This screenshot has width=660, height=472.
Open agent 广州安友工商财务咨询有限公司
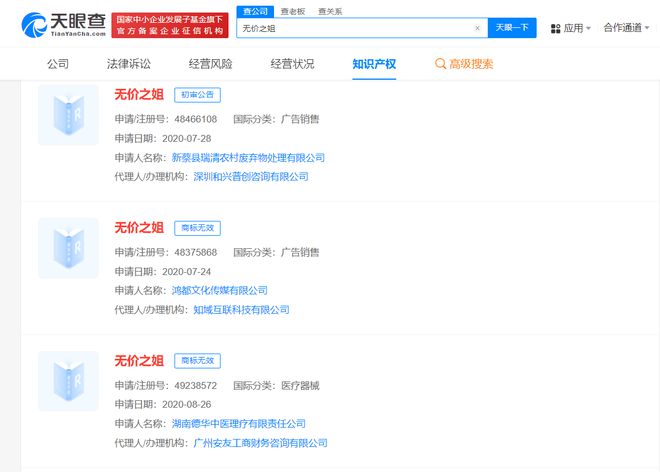(x=260, y=443)
